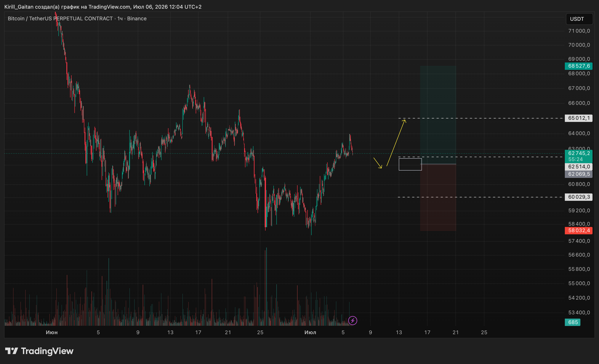Click the Kirill_Gaitan chart author caption
599x364 pixels.
point(103,7)
